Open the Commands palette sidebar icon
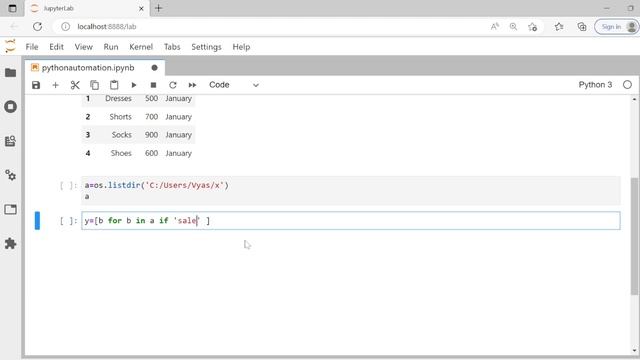The width and height of the screenshot is (640, 360). click(11, 141)
